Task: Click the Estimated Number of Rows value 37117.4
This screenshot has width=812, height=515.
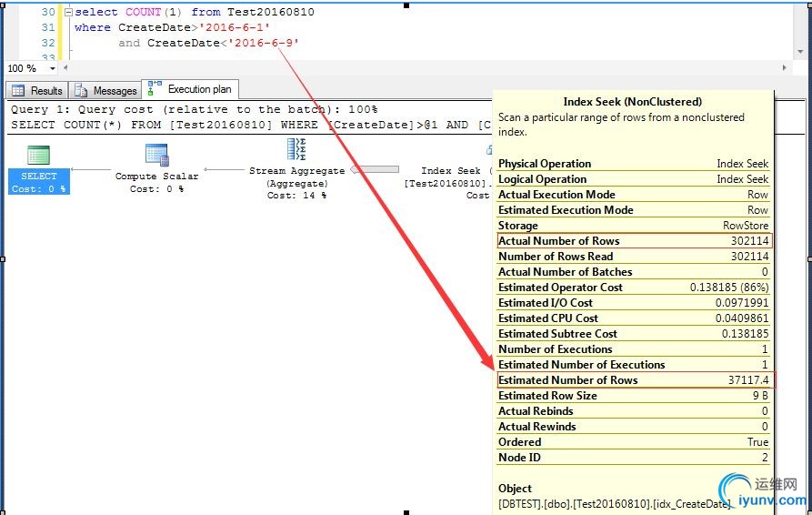Action: (748, 379)
